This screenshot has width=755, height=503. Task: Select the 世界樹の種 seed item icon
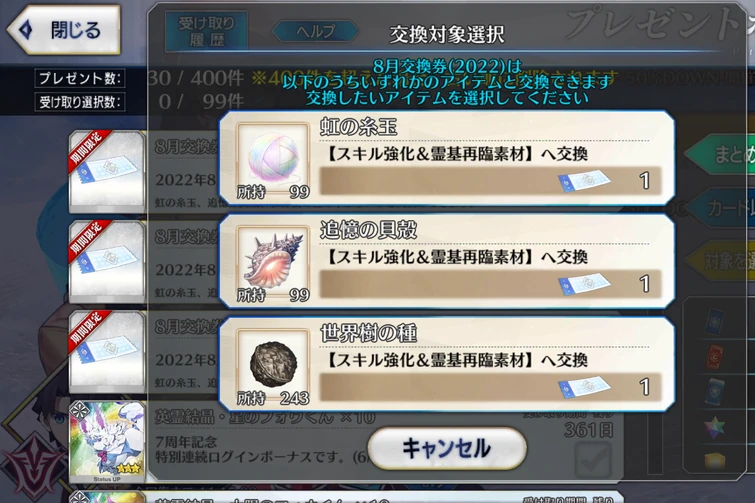point(273,366)
